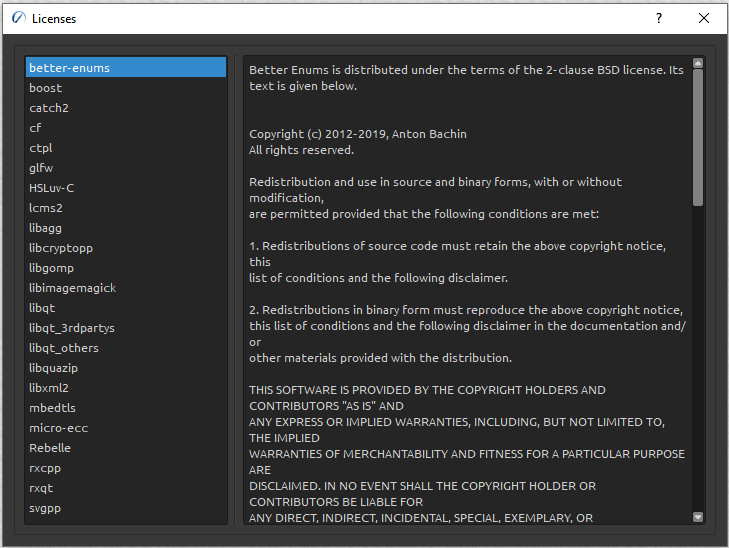Click the Licenses window app icon
Screen dimensions: 729x548
(17, 18)
